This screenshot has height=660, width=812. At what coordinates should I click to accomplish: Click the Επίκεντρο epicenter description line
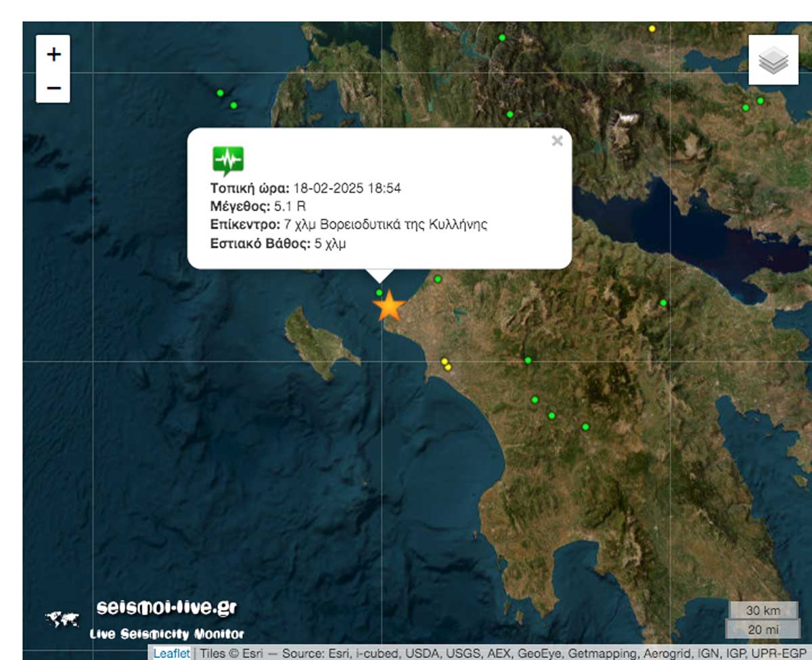(x=348, y=225)
